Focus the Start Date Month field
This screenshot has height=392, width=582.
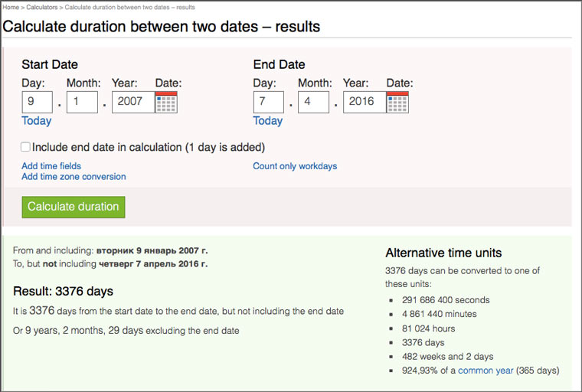coord(82,102)
